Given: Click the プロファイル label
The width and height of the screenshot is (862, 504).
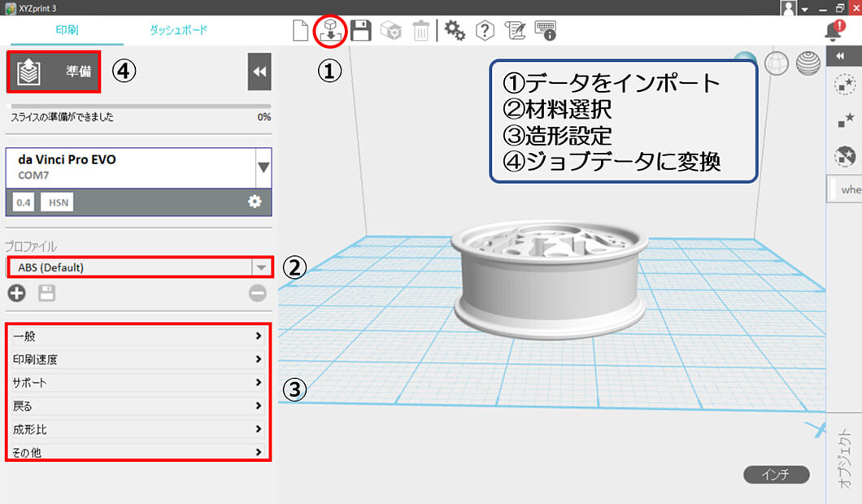Looking at the screenshot, I should tap(31, 246).
